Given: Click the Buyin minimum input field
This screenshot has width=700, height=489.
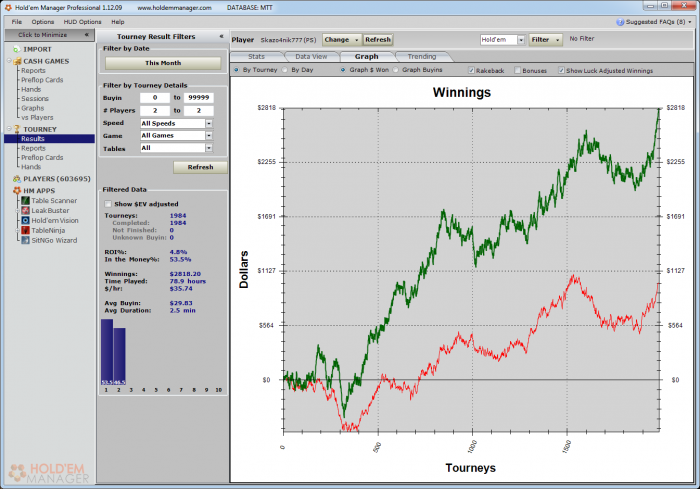Looking at the screenshot, I should 155,98.
